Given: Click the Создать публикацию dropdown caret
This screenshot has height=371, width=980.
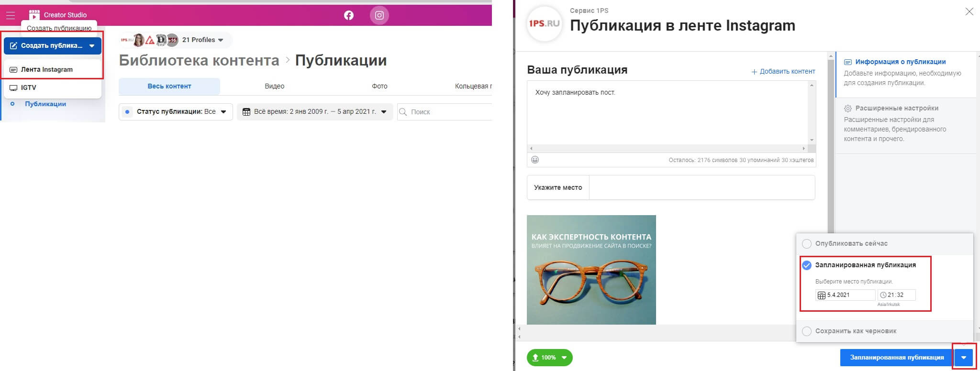Looking at the screenshot, I should pos(92,46).
